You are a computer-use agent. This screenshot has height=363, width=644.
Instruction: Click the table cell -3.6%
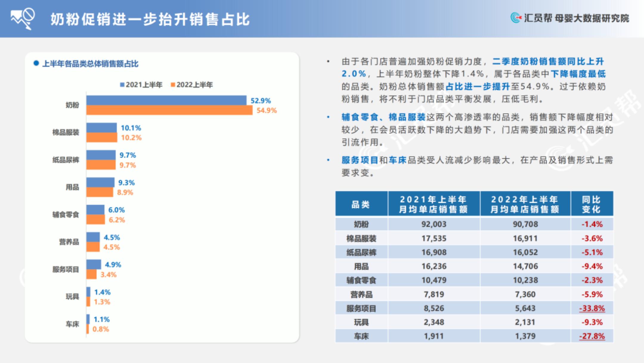tap(592, 239)
